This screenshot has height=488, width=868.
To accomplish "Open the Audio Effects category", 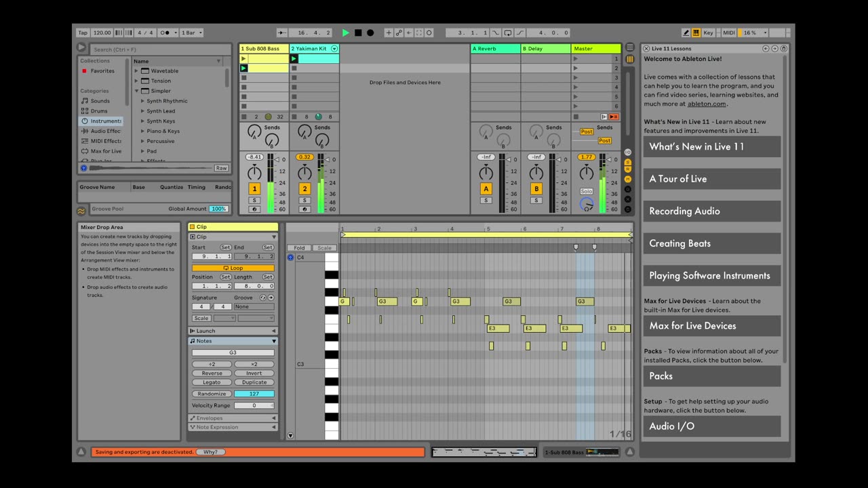I will tap(102, 131).
